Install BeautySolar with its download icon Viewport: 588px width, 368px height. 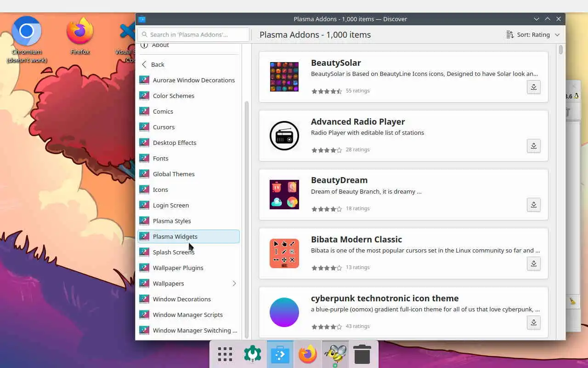pos(533,87)
